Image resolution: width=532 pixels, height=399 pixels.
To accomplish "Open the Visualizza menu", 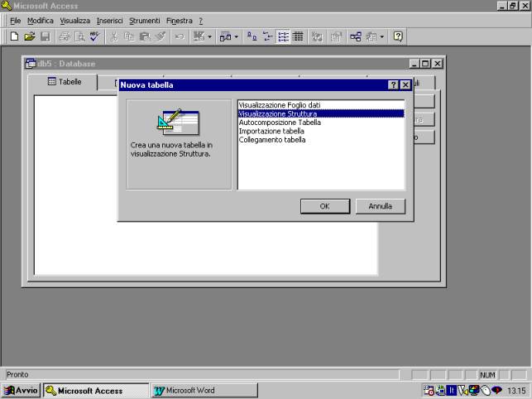I will click(x=75, y=21).
